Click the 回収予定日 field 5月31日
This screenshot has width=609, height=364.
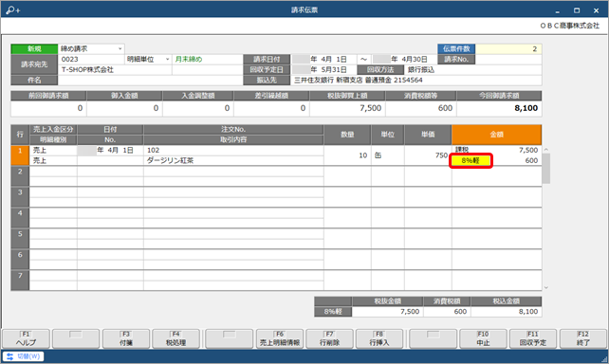pyautogui.click(x=323, y=70)
